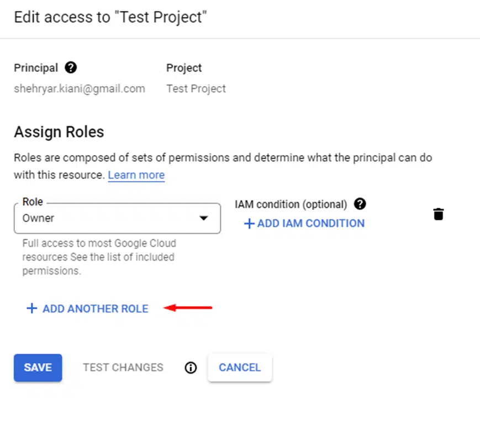This screenshot has height=448, width=480.
Task: Click the info icon beside Test Changes
Action: (x=191, y=367)
